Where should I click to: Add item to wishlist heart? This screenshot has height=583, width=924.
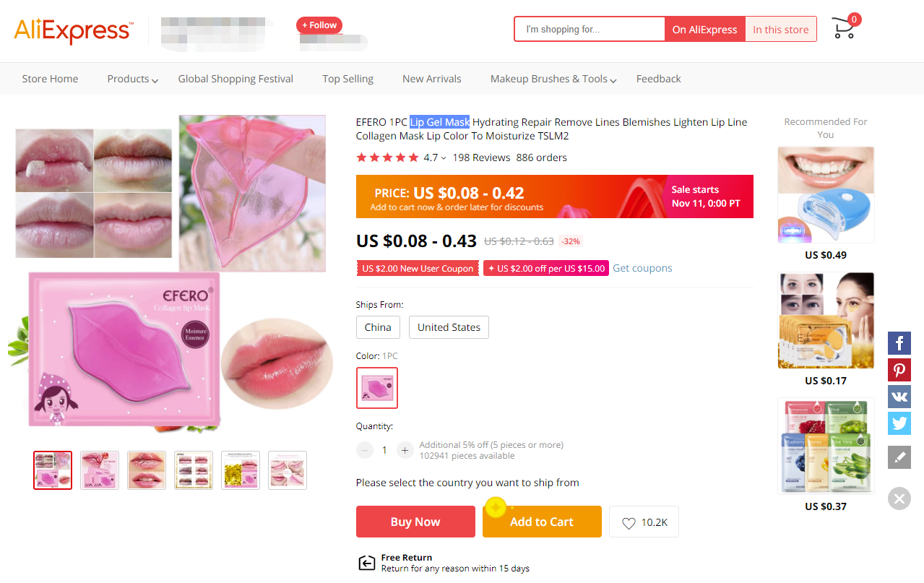click(x=644, y=522)
